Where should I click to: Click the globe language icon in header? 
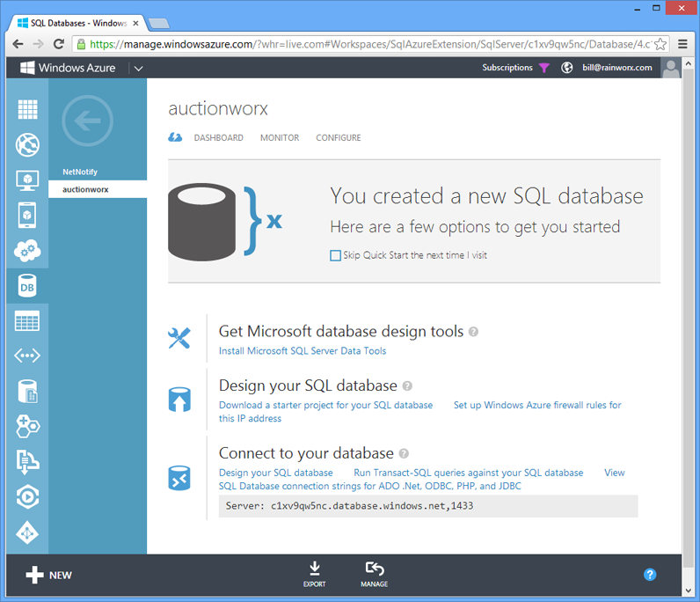(x=566, y=68)
